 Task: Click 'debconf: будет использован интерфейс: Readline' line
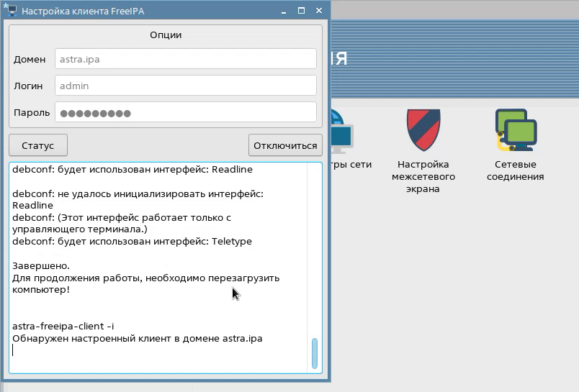click(x=133, y=170)
